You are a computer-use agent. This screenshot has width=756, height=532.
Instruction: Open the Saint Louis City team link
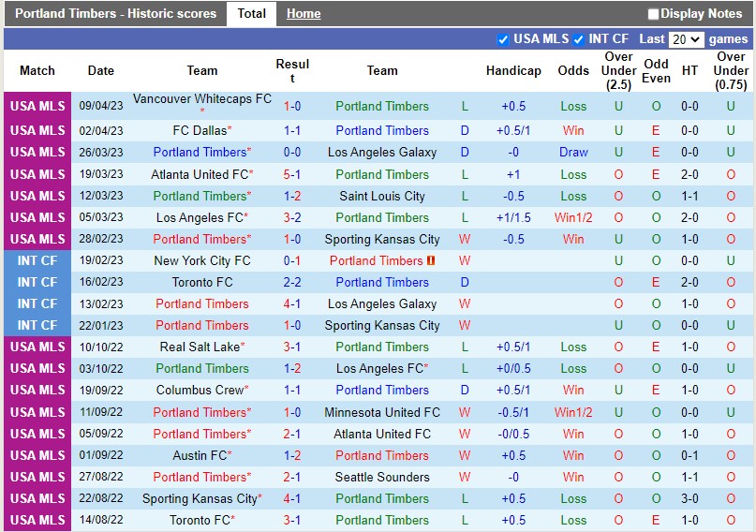[x=382, y=196]
